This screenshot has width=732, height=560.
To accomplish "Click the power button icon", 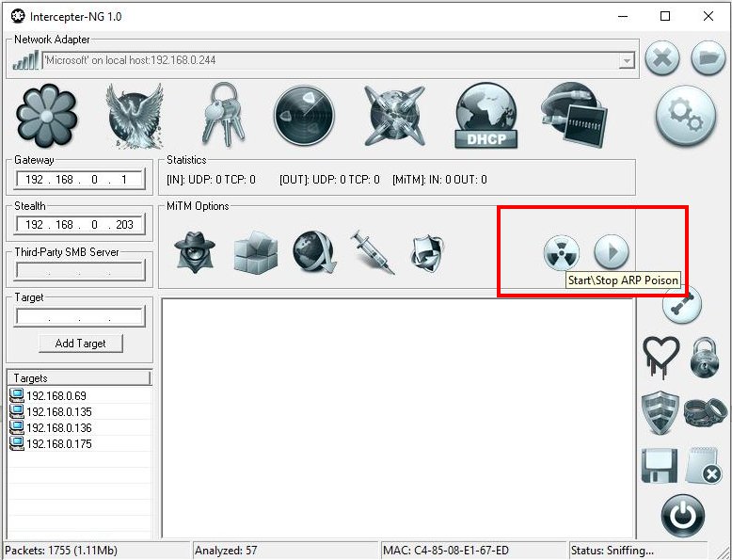I will [682, 516].
